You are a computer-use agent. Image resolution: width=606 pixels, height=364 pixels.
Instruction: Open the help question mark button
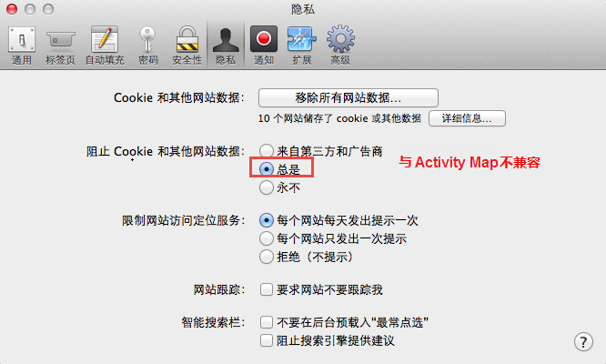583,341
